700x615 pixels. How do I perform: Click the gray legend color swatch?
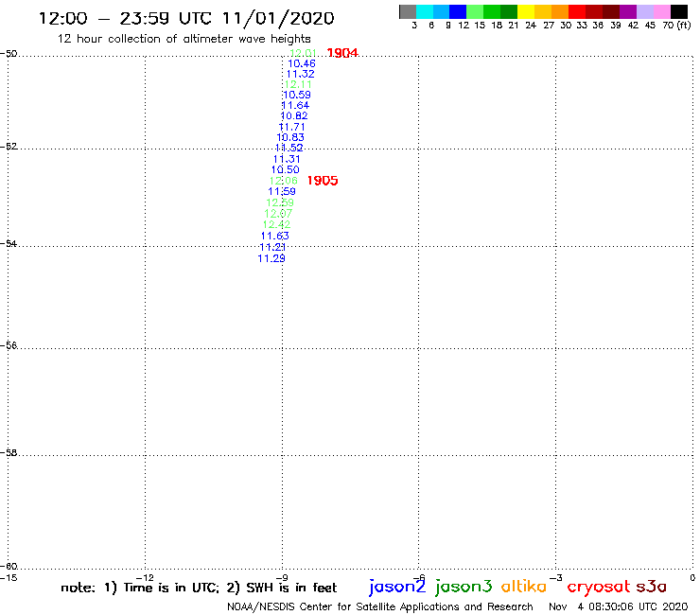pyautogui.click(x=408, y=11)
